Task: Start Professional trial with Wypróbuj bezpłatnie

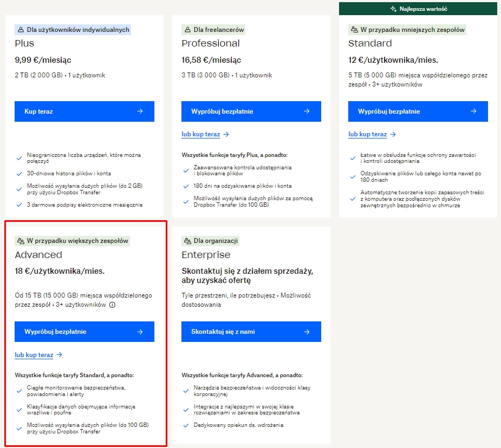Action: [x=251, y=111]
